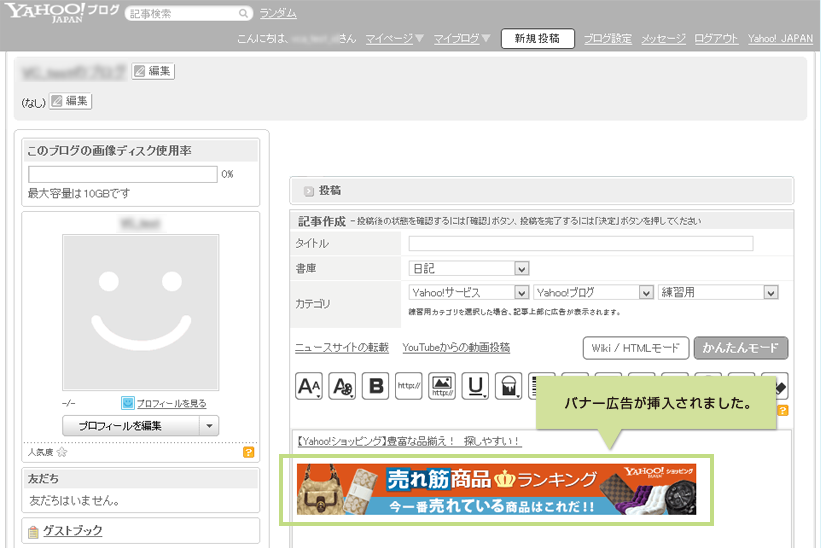Image resolution: width=821 pixels, height=548 pixels.
Task: Click 編集 button next to blog title
Action: [153, 71]
